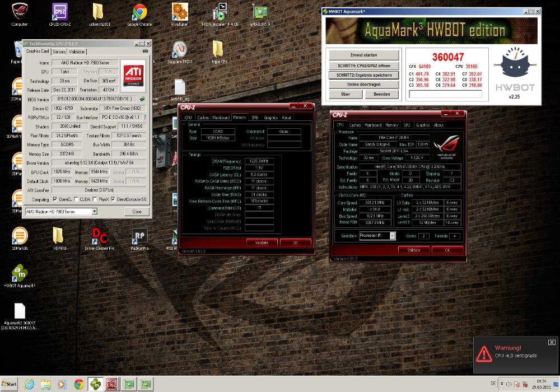Open the ucbench2011 folder
560x392 pixels.
coord(99,15)
